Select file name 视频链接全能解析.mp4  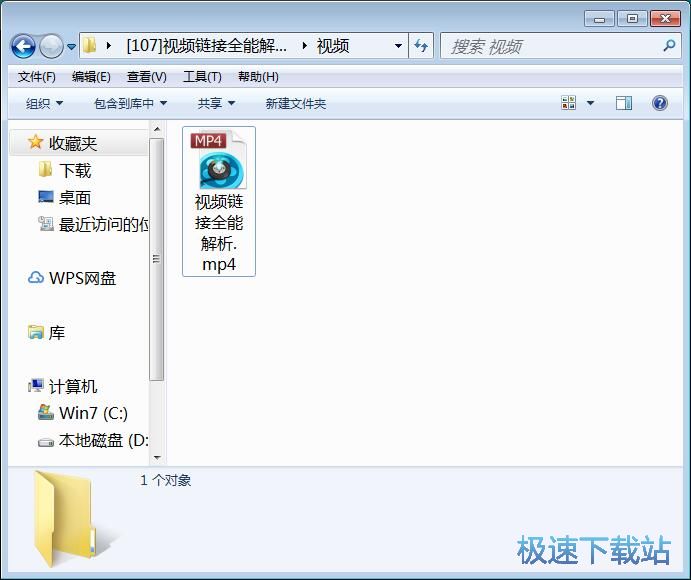pos(219,233)
